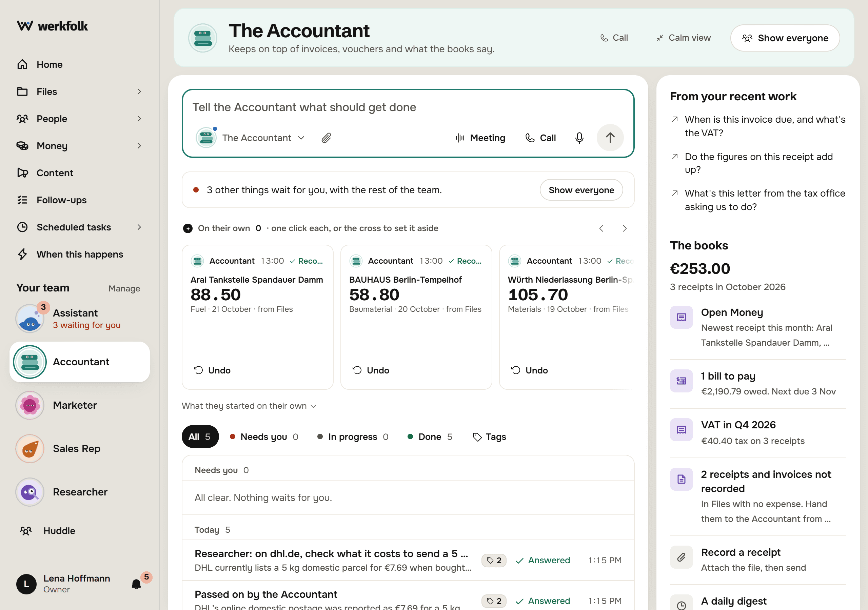Ask when this invoice is due
This screenshot has width=868, height=610.
[758, 126]
